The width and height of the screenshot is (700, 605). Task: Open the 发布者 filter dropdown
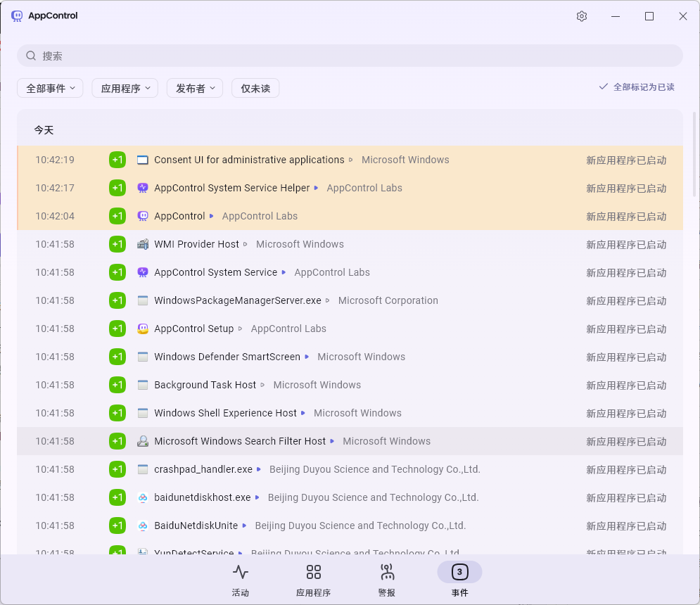195,89
